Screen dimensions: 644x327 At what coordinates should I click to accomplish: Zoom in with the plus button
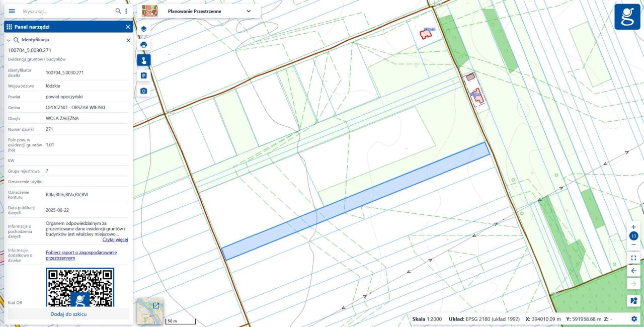point(633,227)
